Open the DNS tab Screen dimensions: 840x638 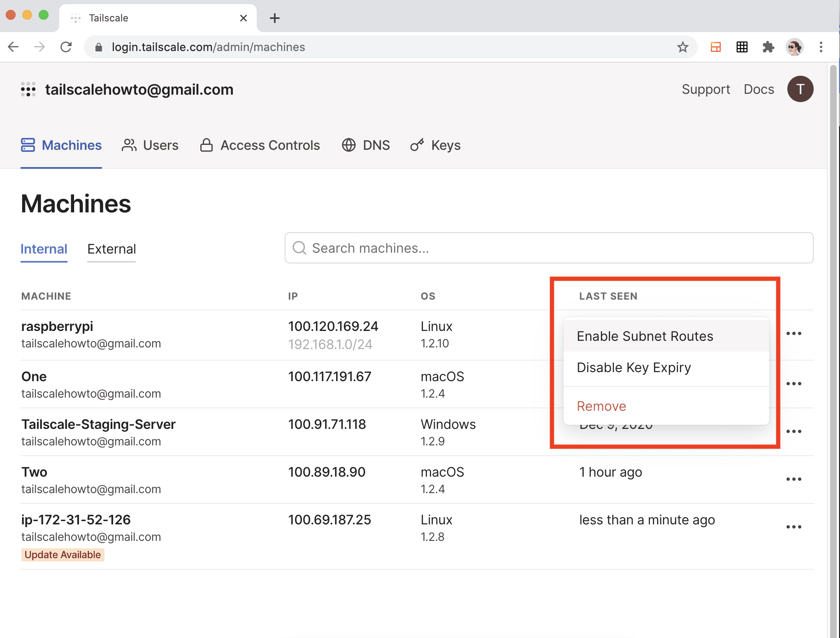point(366,145)
